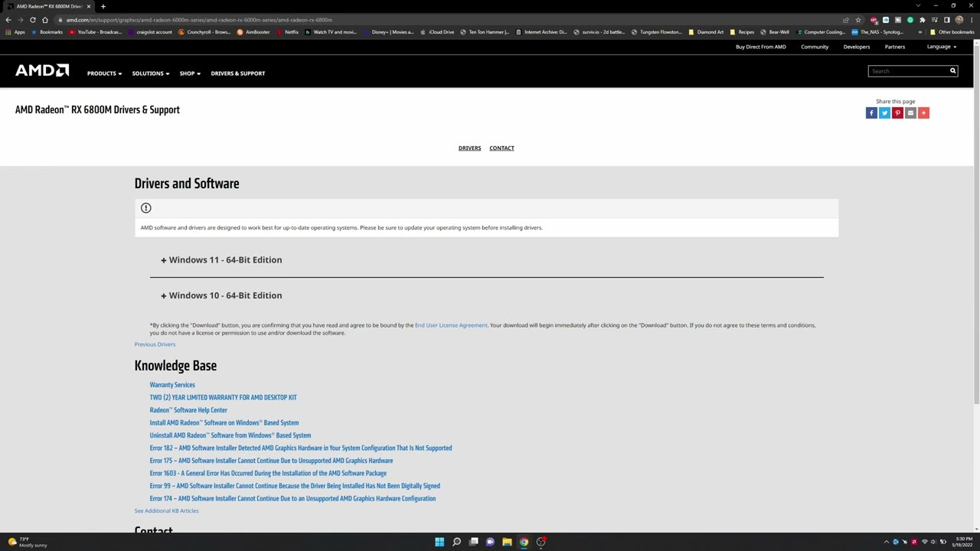This screenshot has height=551, width=980.
Task: Open Error 174 knowledge base article
Action: pos(292,498)
